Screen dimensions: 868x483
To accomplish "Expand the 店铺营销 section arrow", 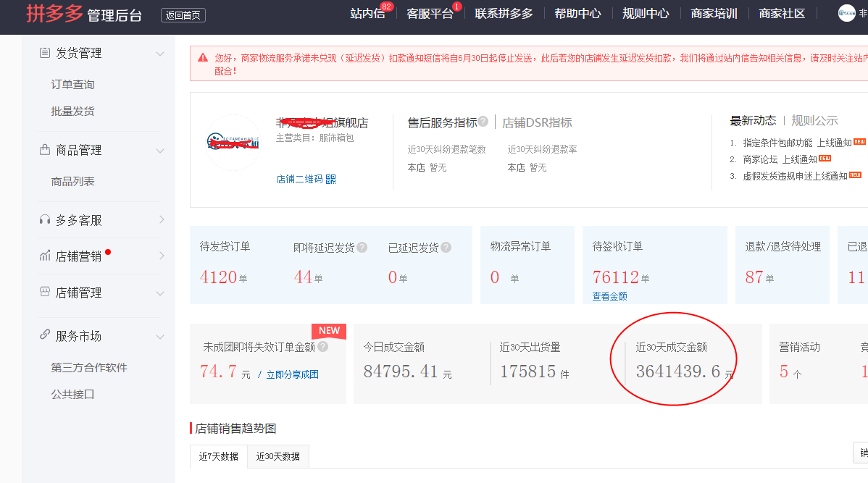I will pyautogui.click(x=162, y=256).
